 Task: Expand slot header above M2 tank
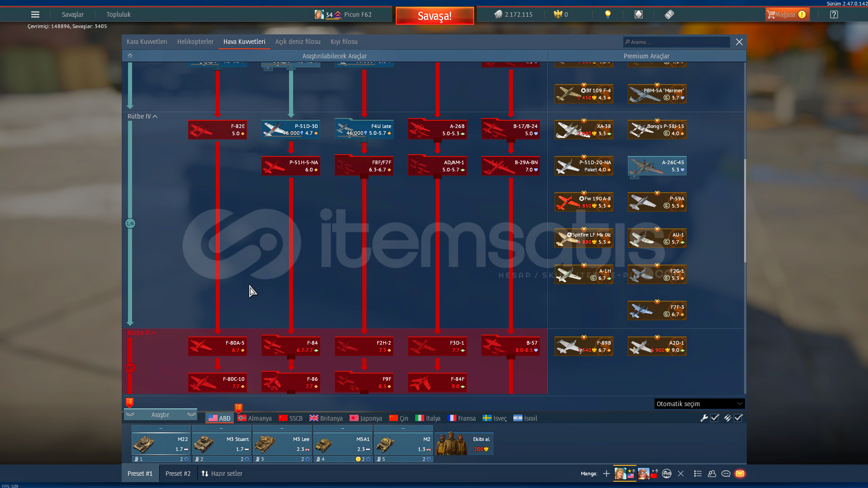point(403,428)
